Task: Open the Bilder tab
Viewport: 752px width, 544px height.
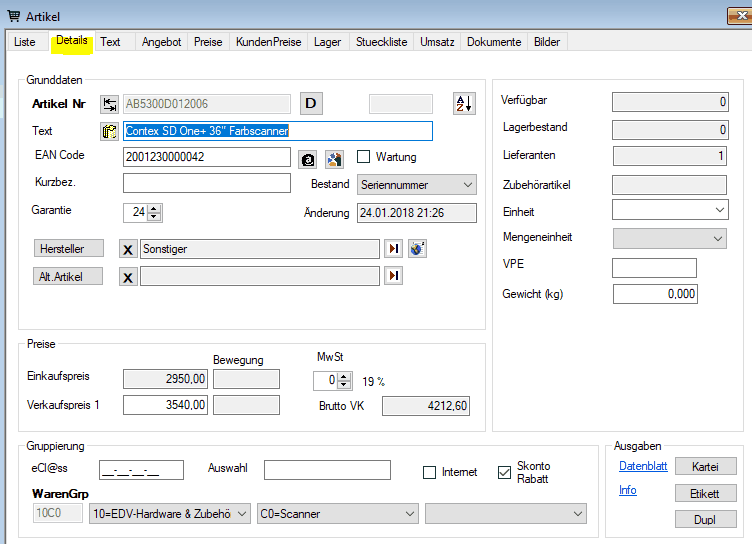Action: 547,42
